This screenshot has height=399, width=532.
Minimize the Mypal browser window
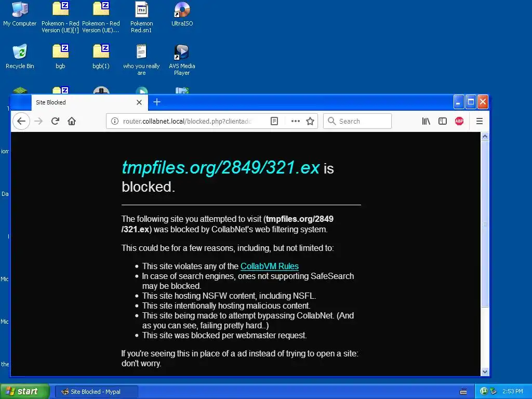[x=459, y=102]
